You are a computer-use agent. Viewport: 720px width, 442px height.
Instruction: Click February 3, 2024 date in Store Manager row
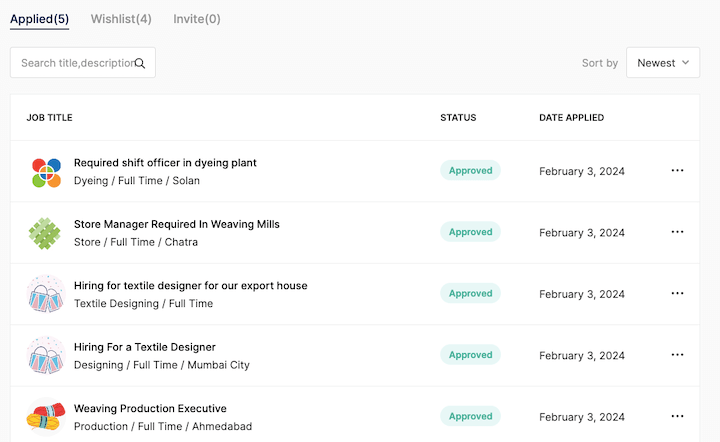click(x=582, y=233)
